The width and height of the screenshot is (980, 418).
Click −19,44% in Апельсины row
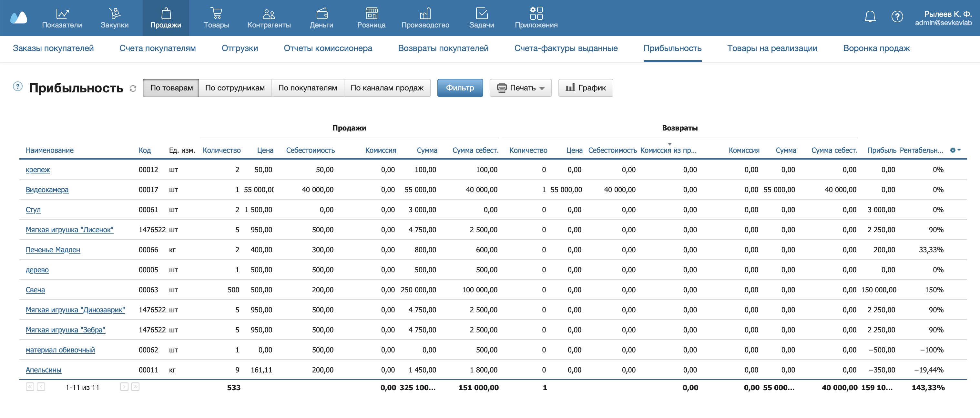pyautogui.click(x=928, y=370)
